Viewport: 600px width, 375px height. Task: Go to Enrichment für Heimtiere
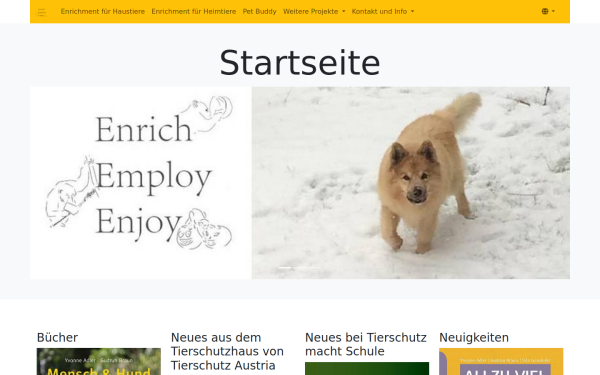pyautogui.click(x=194, y=11)
